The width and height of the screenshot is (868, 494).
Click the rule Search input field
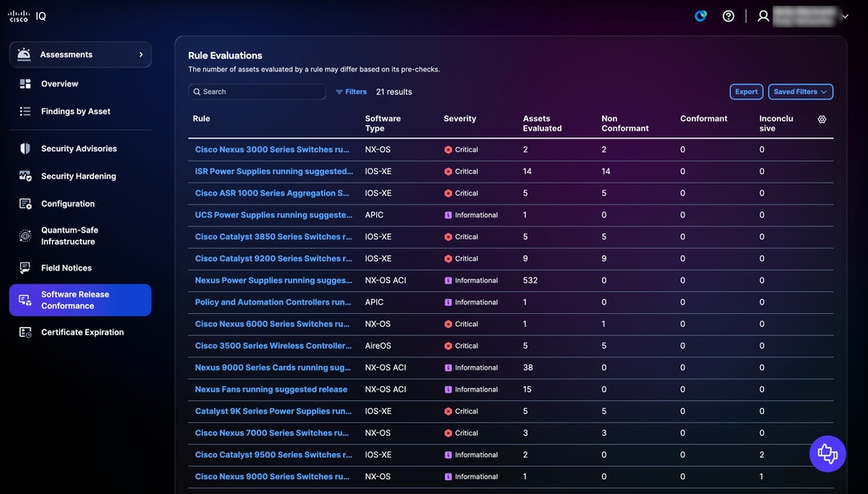(257, 92)
